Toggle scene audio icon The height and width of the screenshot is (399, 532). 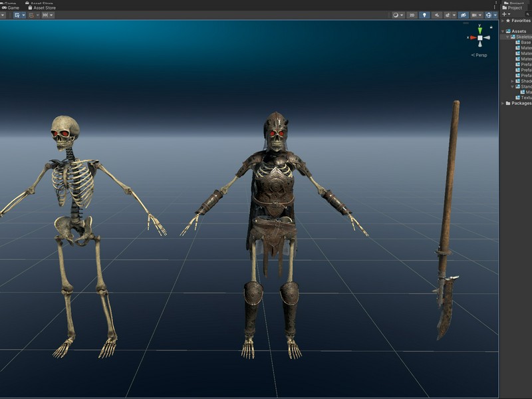coord(437,15)
